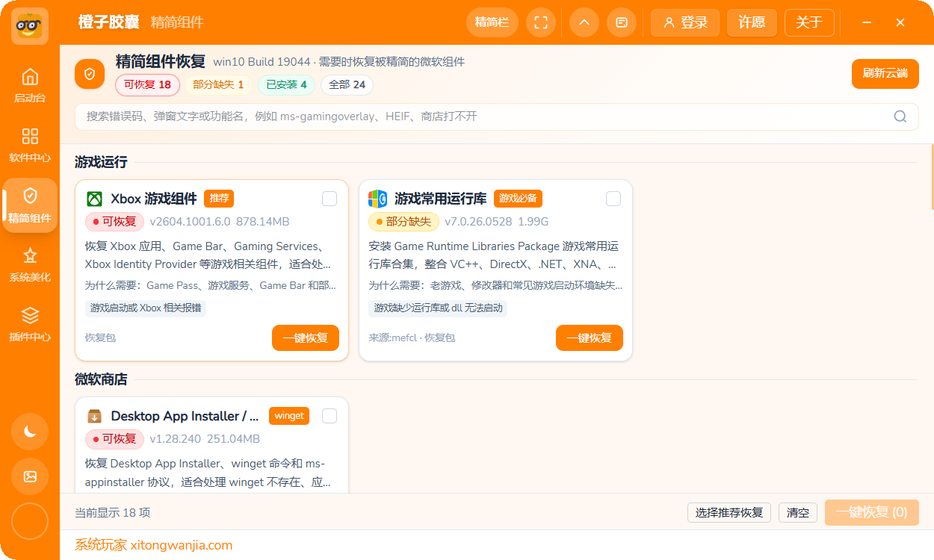Image resolution: width=934 pixels, height=560 pixels.
Task: Click the up chevron title bar button
Action: [584, 22]
